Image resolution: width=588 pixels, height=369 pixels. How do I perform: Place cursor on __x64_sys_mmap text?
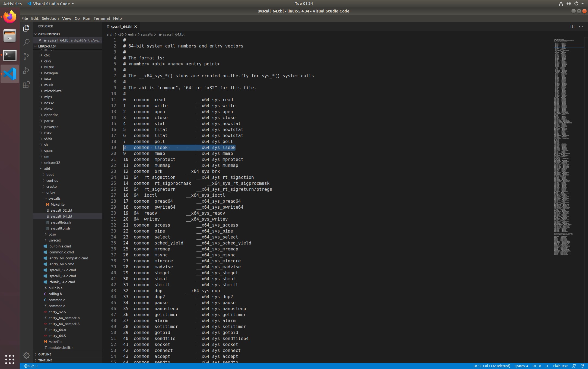215,154
